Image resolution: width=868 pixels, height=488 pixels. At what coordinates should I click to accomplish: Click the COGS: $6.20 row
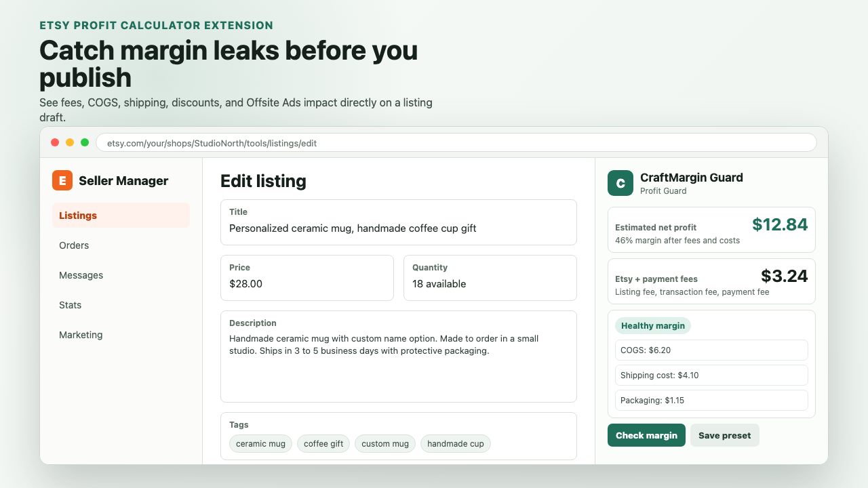tap(711, 350)
